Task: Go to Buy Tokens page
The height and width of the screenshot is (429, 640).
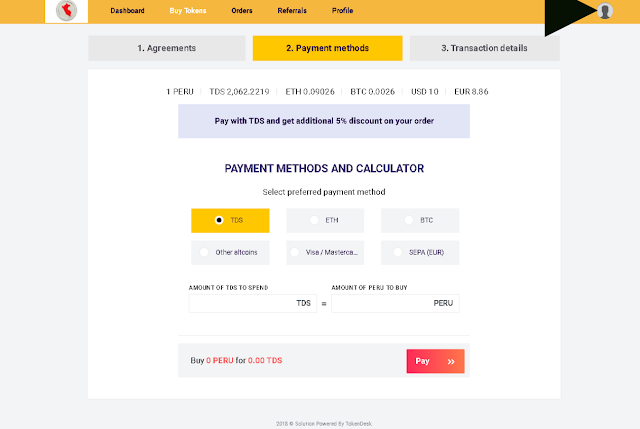Action: [188, 11]
